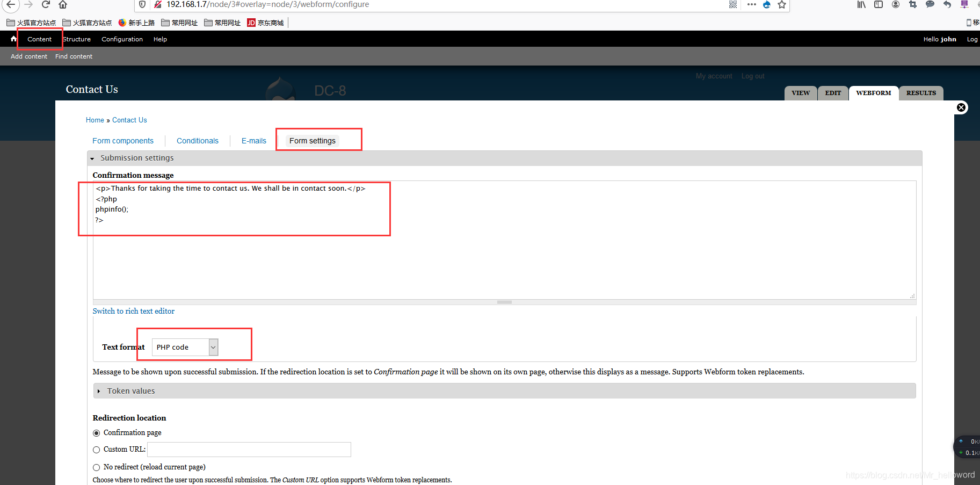Image resolution: width=980 pixels, height=485 pixels.
Task: Expand the Token values section
Action: click(130, 391)
